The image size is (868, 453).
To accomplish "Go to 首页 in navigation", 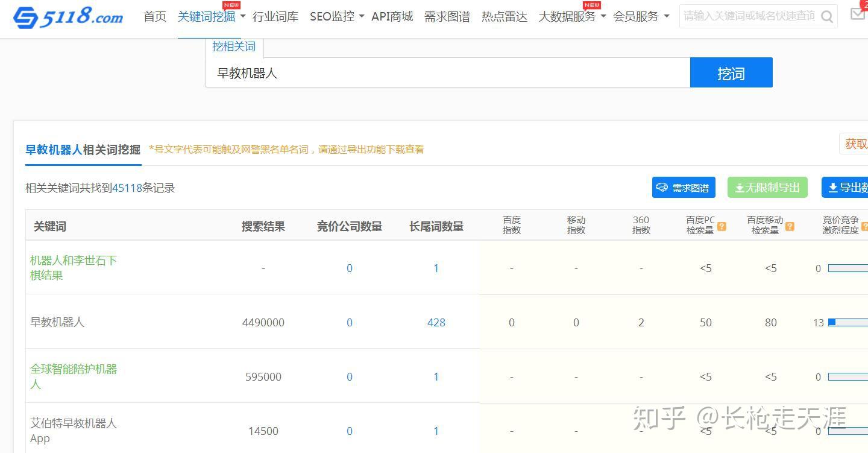I will tap(155, 17).
